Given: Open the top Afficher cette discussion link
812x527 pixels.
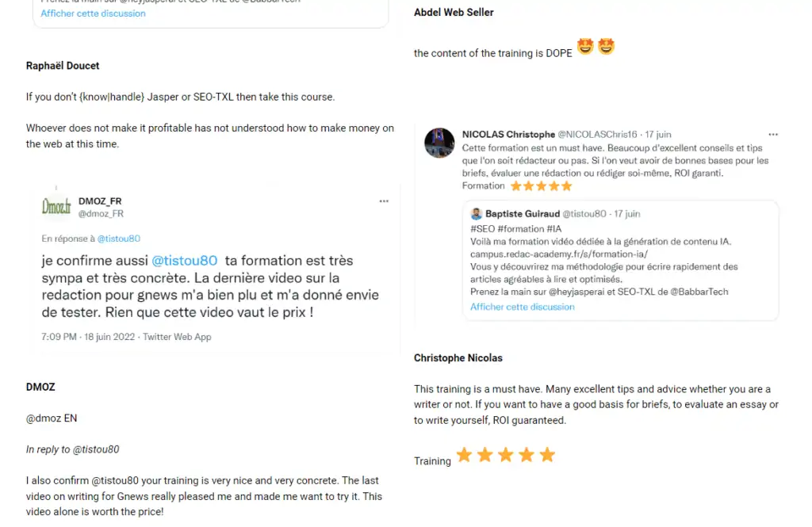Looking at the screenshot, I should (x=94, y=13).
